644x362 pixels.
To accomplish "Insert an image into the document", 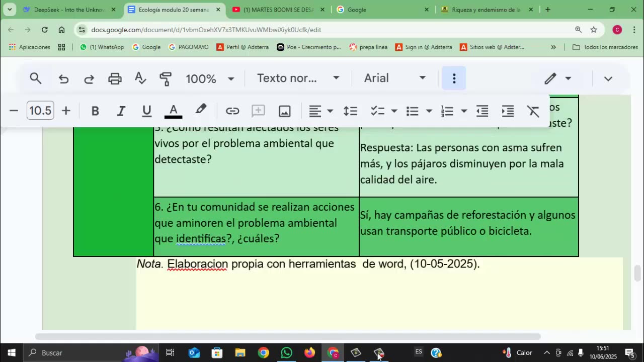I will 285,111.
